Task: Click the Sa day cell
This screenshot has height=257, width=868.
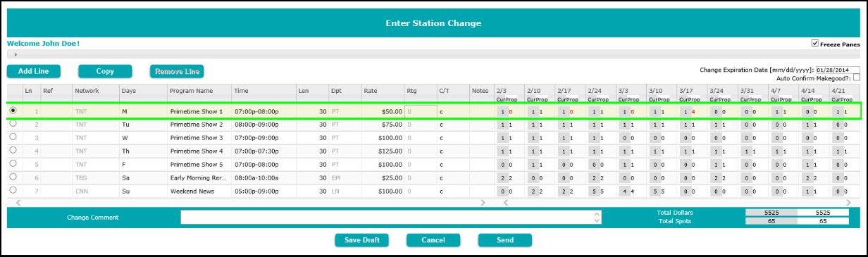Action: tap(125, 177)
